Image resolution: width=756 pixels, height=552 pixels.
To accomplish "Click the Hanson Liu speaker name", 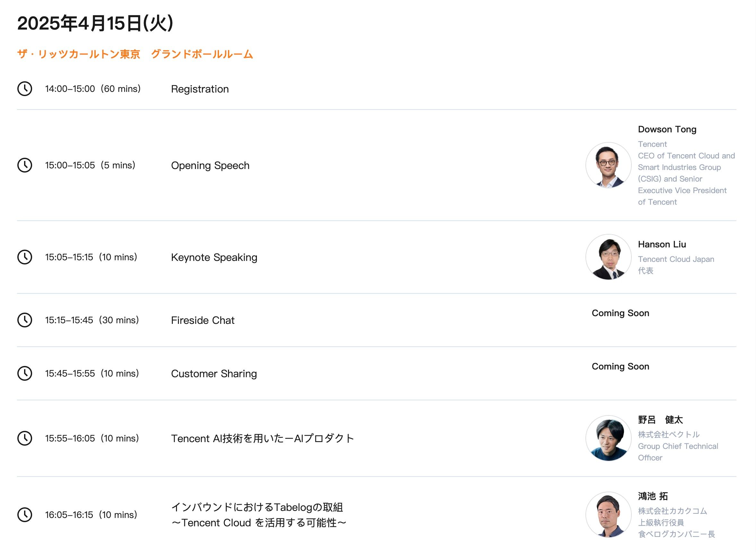I will tap(662, 244).
